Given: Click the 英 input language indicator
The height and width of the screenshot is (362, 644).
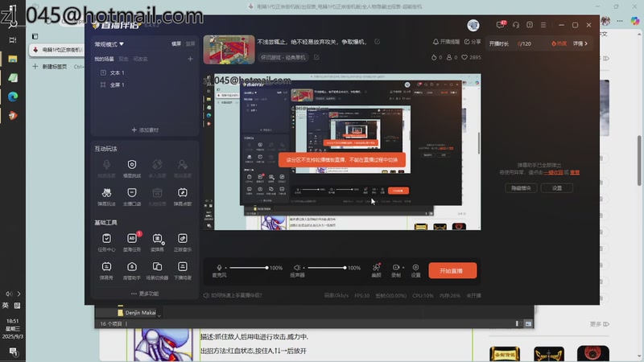Looking at the screenshot, I should point(6,306).
